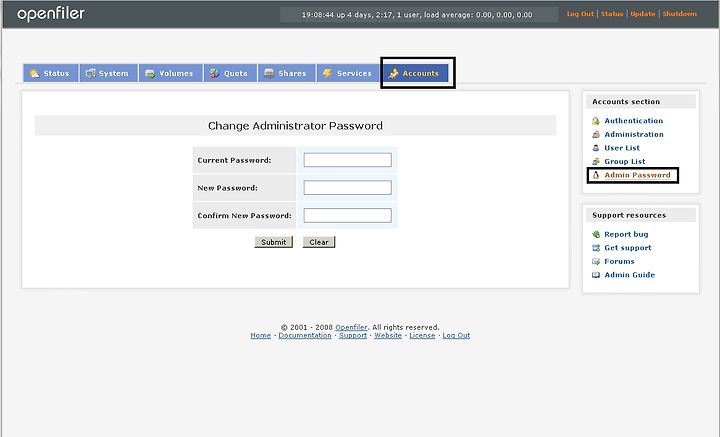Click footer Log Out link
The width and height of the screenshot is (720, 437).
[x=456, y=336]
